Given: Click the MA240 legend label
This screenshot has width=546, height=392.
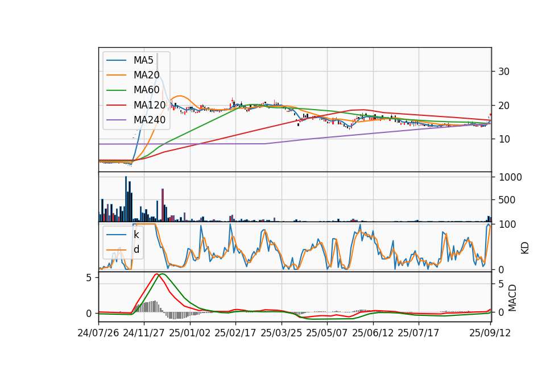Looking at the screenshot, I should [150, 120].
